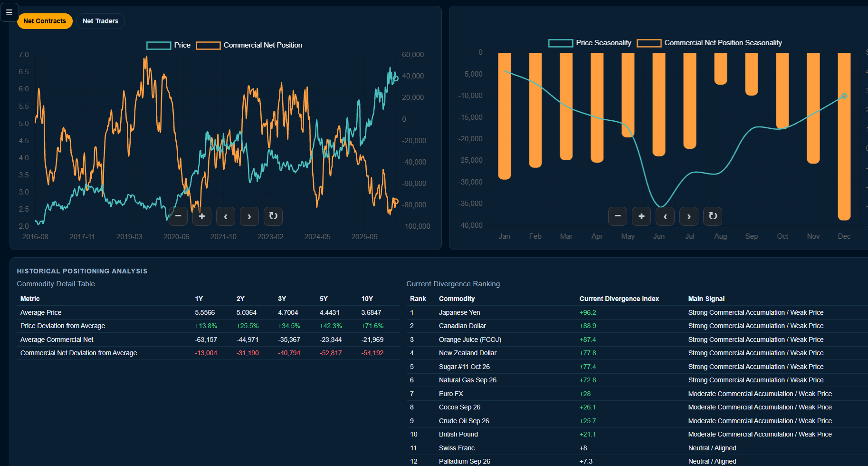Click the 5.5566 average price value
Viewport: 868px width, 466px height.
click(205, 312)
